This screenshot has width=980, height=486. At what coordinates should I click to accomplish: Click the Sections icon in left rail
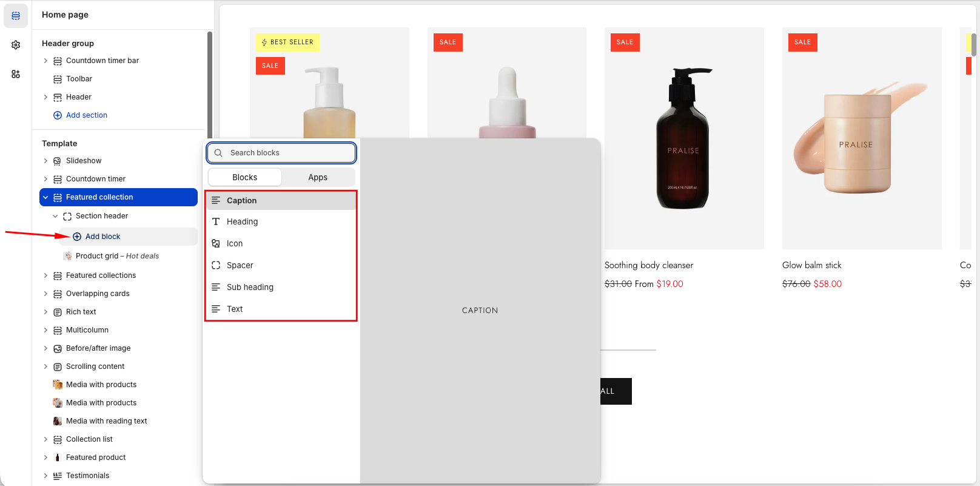[16, 16]
